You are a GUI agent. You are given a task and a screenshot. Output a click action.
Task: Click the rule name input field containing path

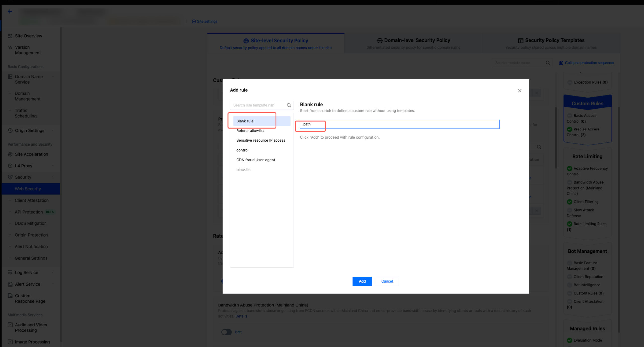coord(400,124)
